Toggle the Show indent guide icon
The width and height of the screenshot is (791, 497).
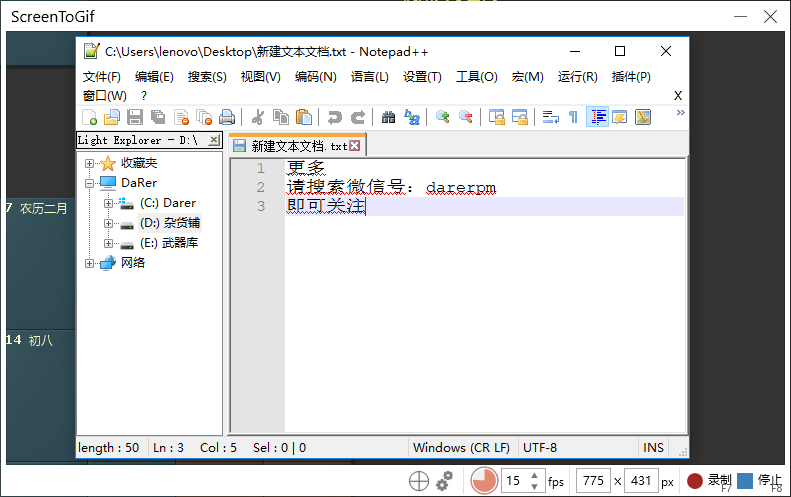tap(597, 117)
